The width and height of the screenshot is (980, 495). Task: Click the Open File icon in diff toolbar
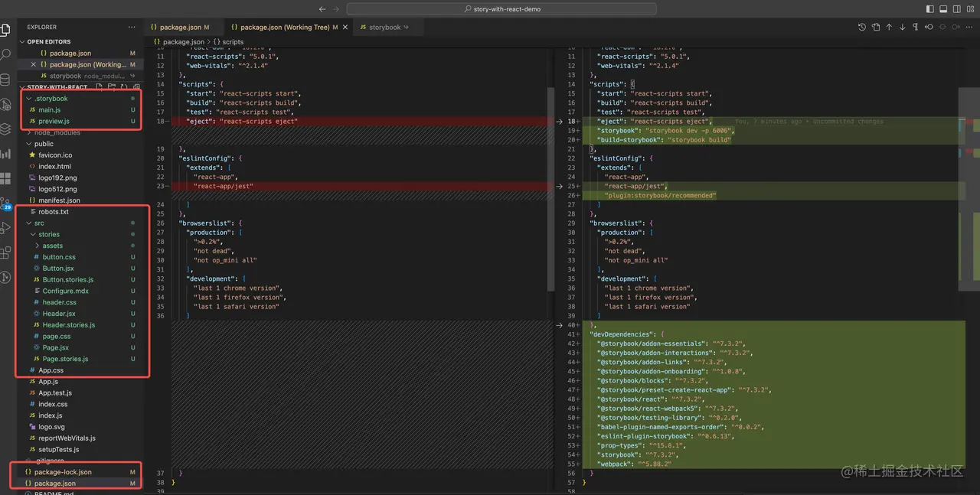875,27
